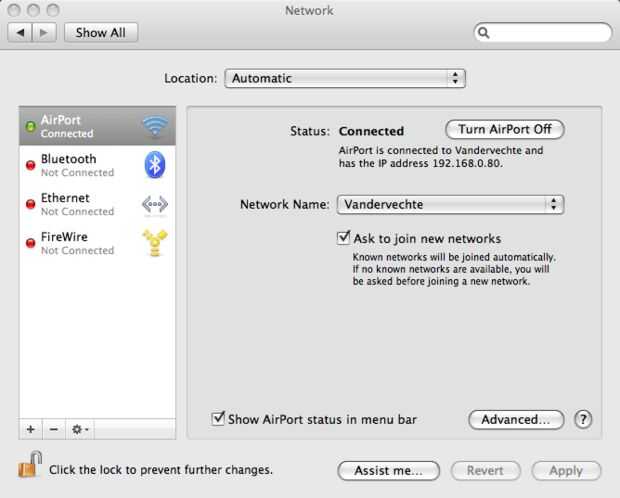The height and width of the screenshot is (498, 620).
Task: Click the AirPort Wi-Fi signal icon
Action: [x=155, y=126]
